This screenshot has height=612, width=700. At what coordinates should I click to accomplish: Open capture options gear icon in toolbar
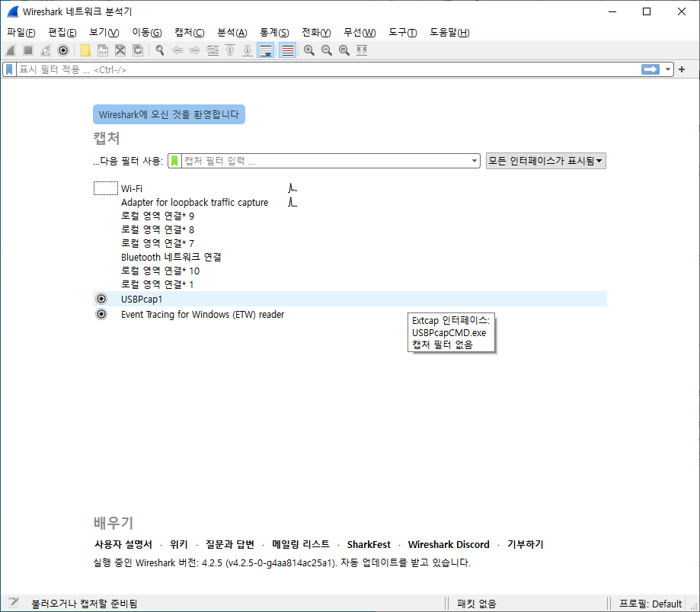point(63,50)
